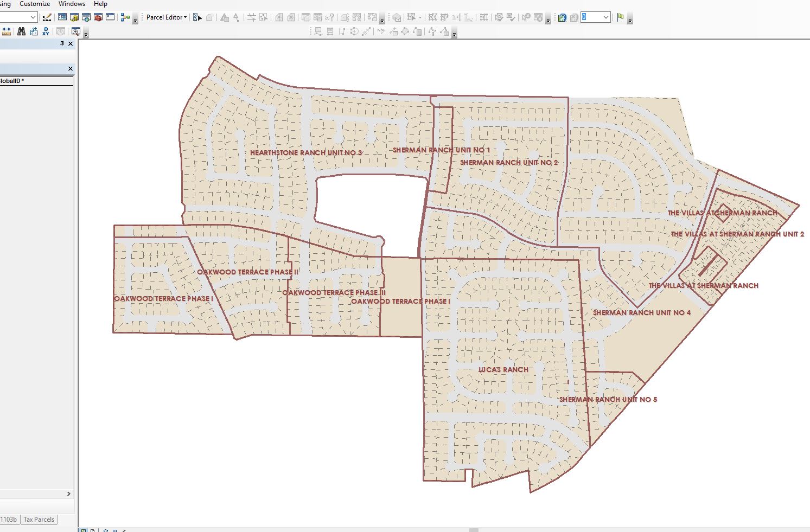
Task: Click the blue refresh cache icon
Action: click(x=562, y=17)
